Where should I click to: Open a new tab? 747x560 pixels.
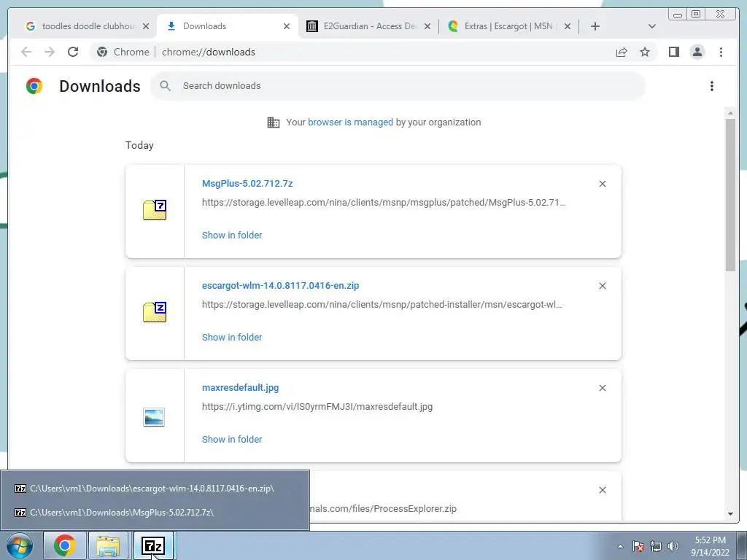[x=595, y=26]
